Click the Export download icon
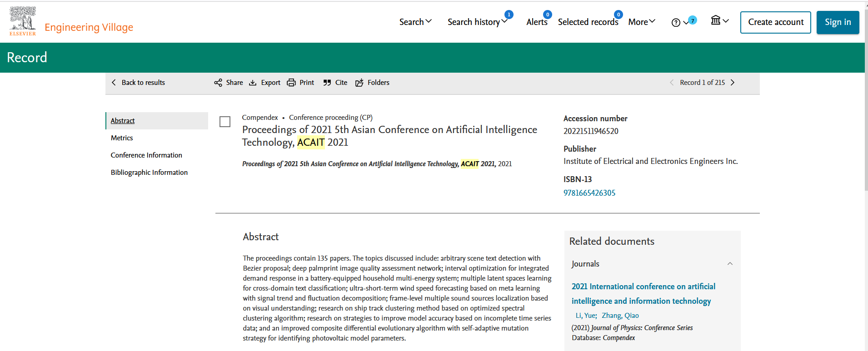The width and height of the screenshot is (868, 351). 253,83
